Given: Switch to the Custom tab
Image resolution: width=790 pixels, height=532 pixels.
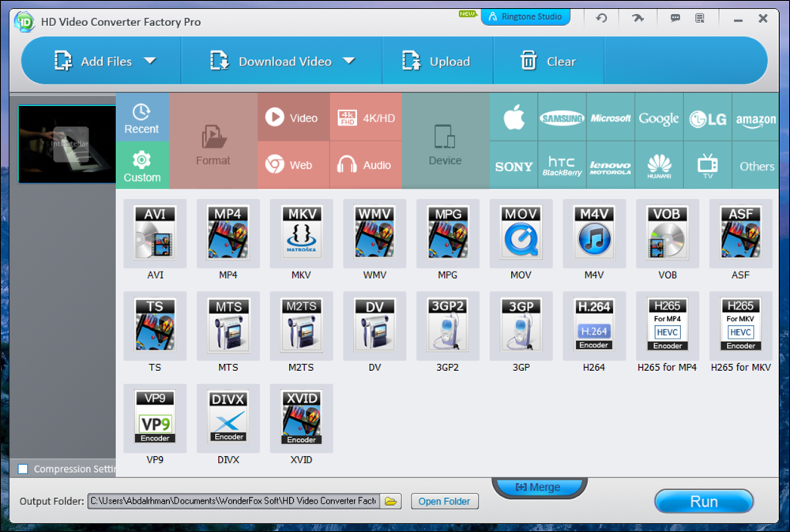Looking at the screenshot, I should [142, 166].
